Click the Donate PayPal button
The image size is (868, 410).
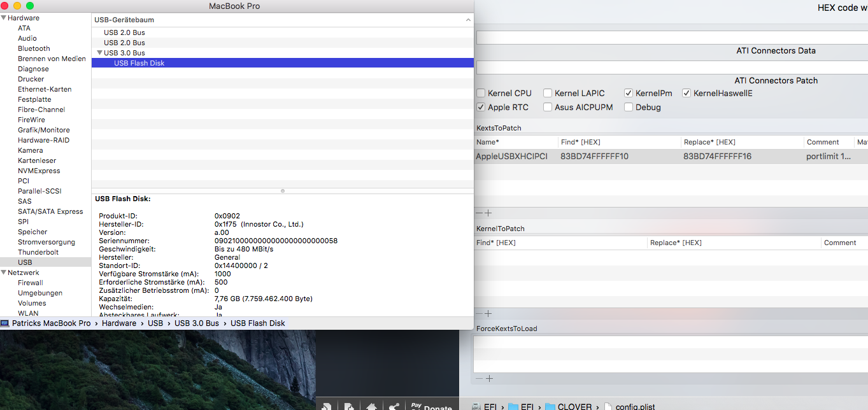pyautogui.click(x=431, y=406)
